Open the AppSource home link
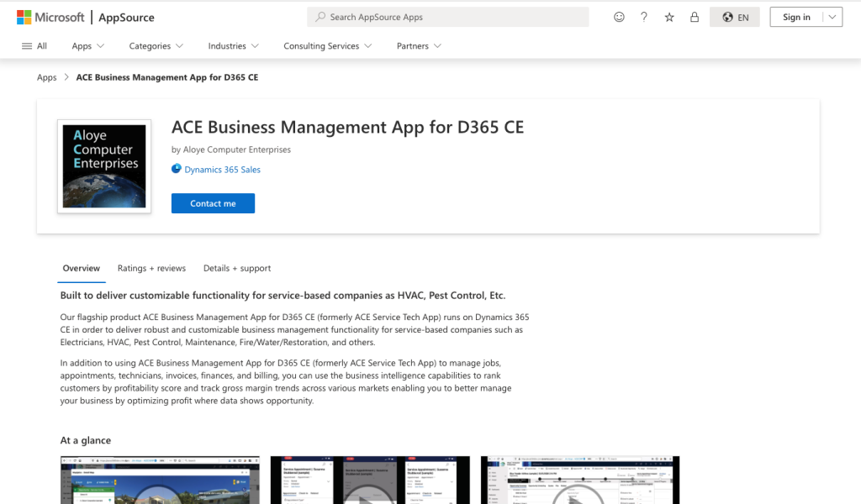 pos(126,17)
